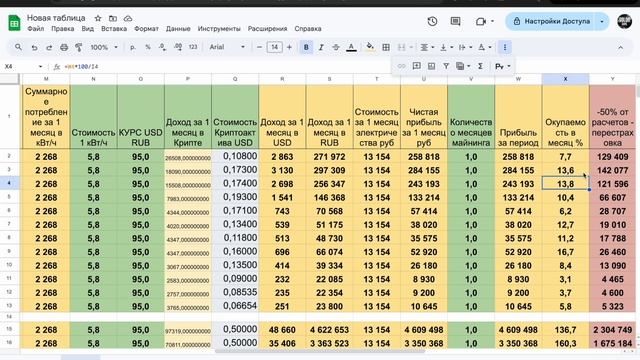Open the Данные menu
640x360 pixels.
coord(178,29)
